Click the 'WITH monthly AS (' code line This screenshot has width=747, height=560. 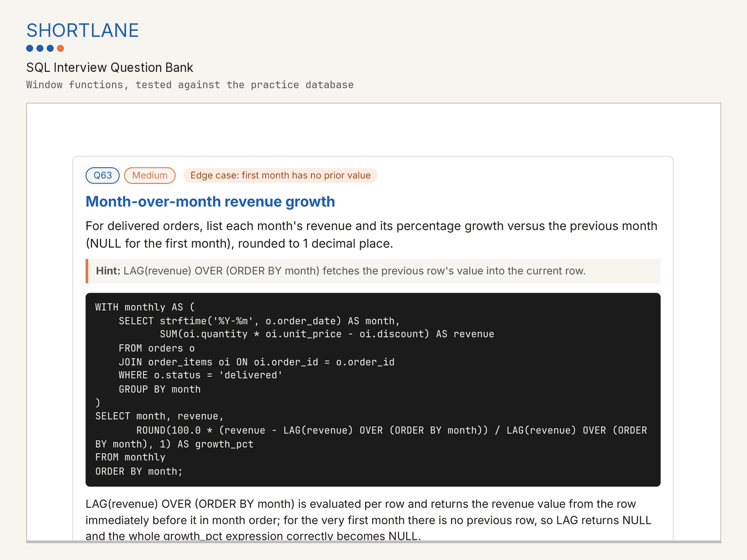click(145, 307)
